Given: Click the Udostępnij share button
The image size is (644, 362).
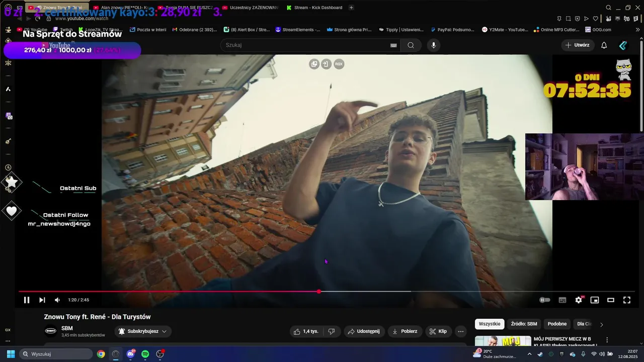Looking at the screenshot, I should (x=364, y=331).
